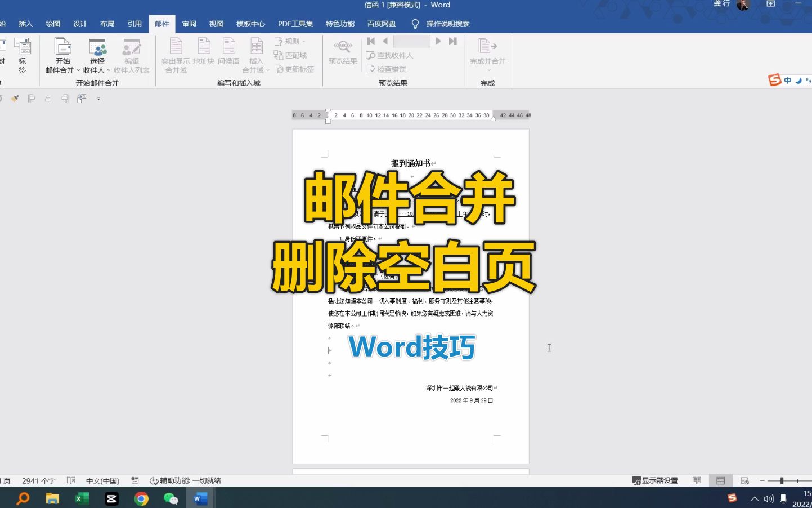Click 显示器设置 (Display Settings)
Screen dimensions: 812x508
pyautogui.click(x=655, y=480)
